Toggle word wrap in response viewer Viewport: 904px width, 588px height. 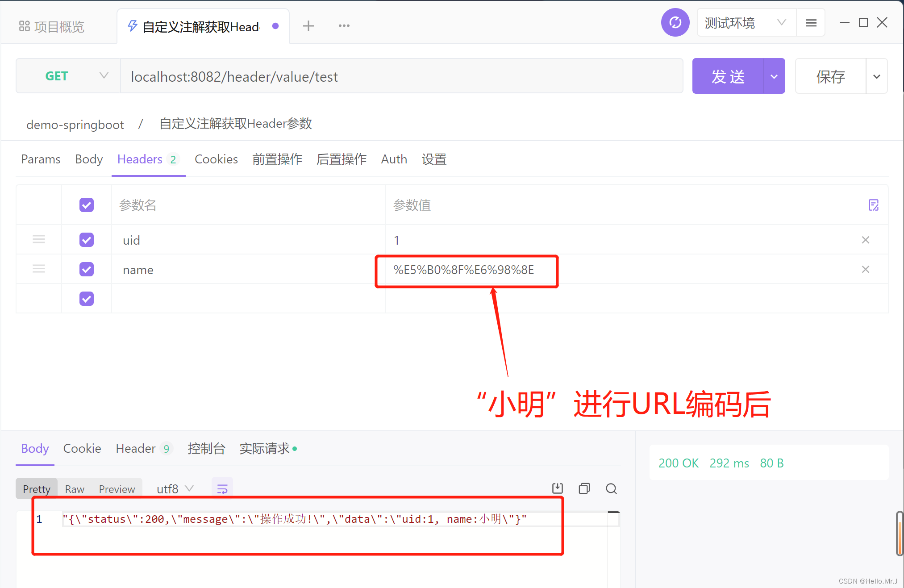pos(222,489)
